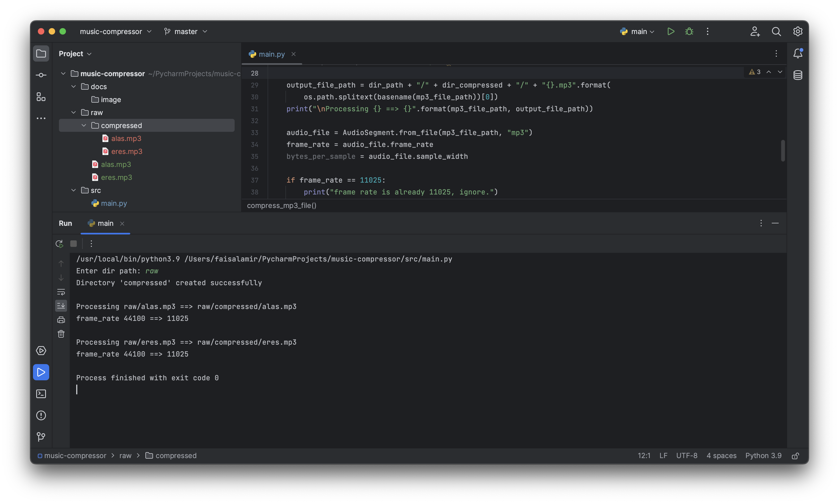The image size is (839, 504).
Task: Run the main configuration
Action: tap(670, 32)
